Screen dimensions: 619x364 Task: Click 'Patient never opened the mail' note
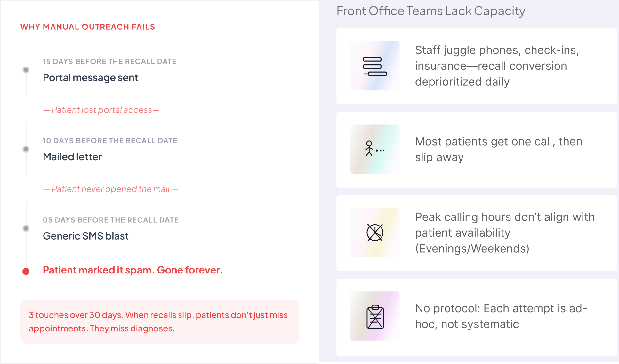(x=110, y=189)
